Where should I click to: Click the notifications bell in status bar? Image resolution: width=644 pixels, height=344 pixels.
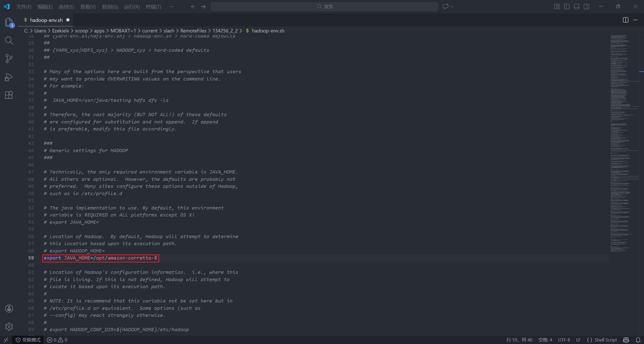[638, 340]
